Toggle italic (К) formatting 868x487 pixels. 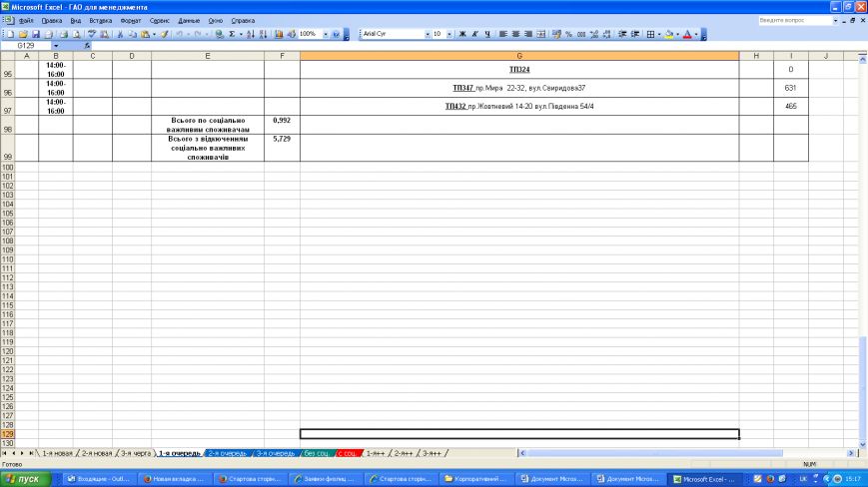point(475,34)
